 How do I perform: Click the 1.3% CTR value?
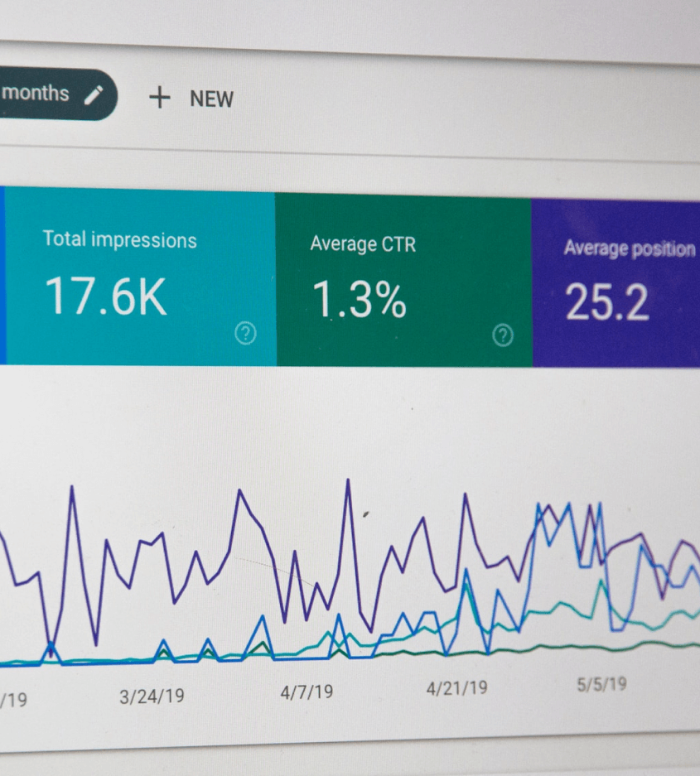coord(359,299)
